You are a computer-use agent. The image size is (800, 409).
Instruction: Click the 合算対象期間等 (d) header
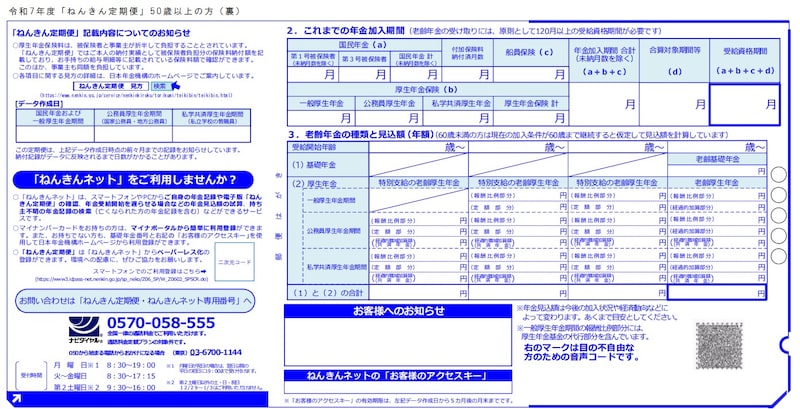(674, 61)
